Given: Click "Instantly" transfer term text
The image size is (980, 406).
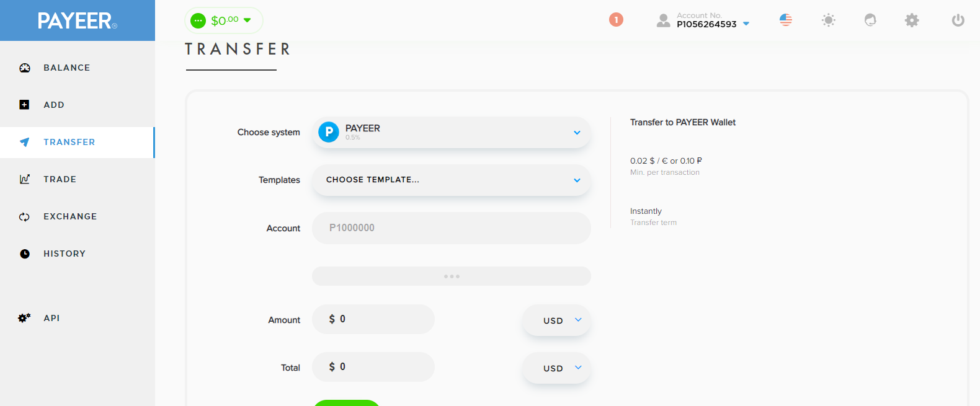Looking at the screenshot, I should (646, 211).
